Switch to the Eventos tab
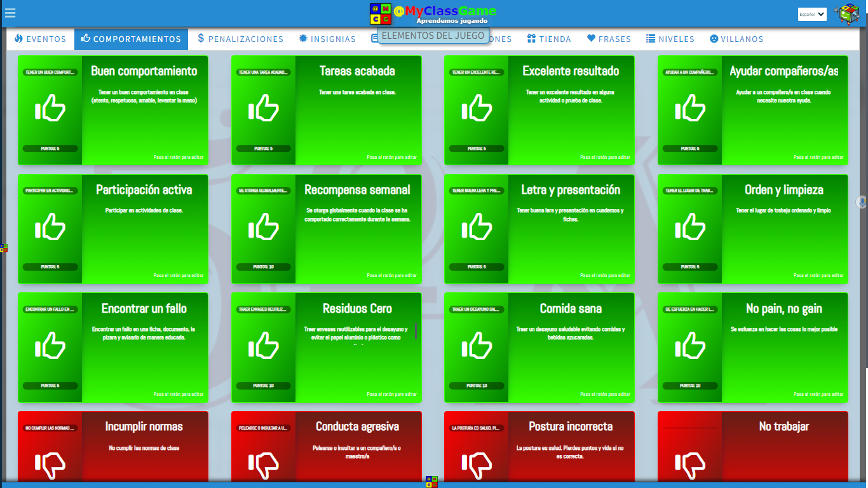Screen dimensions: 868x488 point(40,39)
